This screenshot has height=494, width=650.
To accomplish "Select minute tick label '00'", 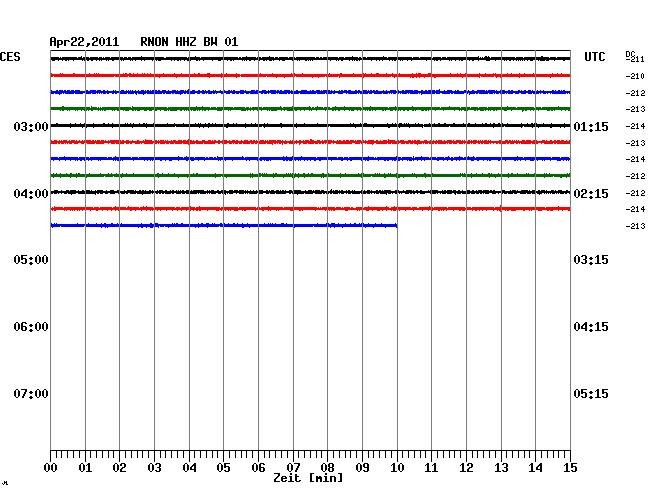I will point(51,467).
